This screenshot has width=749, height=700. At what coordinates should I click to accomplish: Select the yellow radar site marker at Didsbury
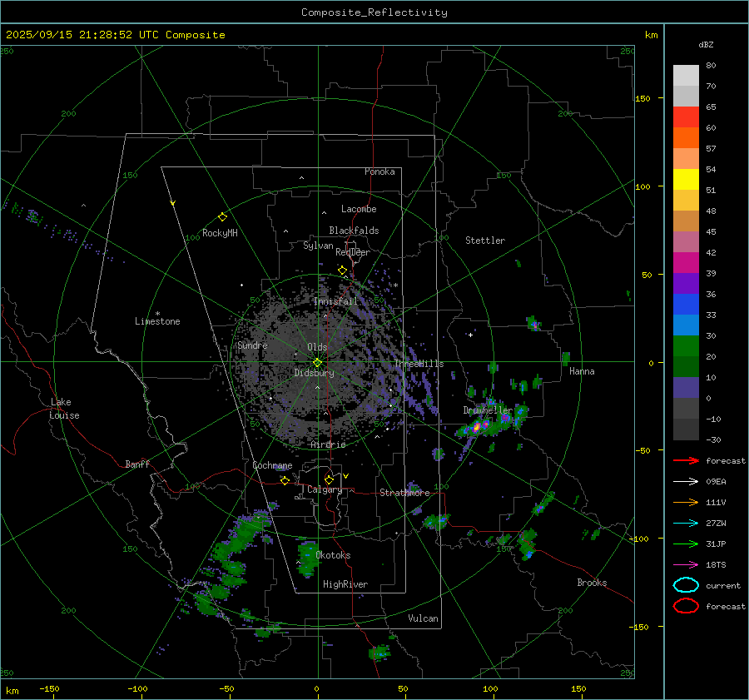(317, 363)
